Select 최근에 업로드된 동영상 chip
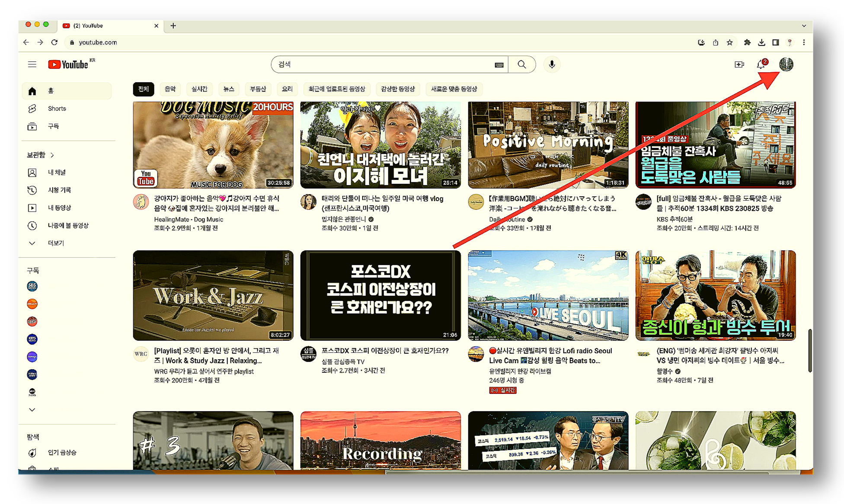 pyautogui.click(x=337, y=89)
